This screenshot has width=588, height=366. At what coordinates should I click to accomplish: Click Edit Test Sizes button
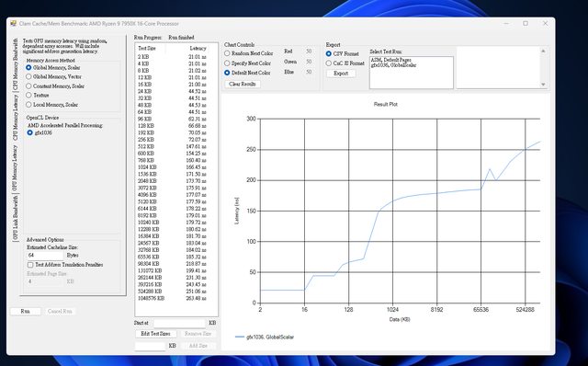click(x=155, y=334)
